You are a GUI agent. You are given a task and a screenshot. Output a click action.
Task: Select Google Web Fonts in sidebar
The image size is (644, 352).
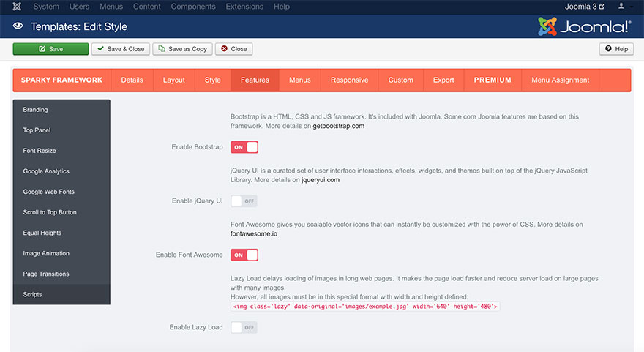(48, 192)
